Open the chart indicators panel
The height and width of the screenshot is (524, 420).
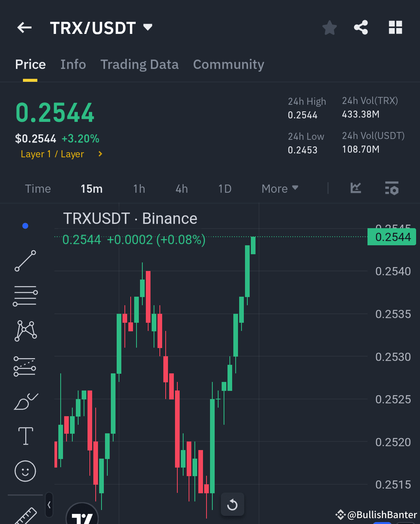(392, 188)
